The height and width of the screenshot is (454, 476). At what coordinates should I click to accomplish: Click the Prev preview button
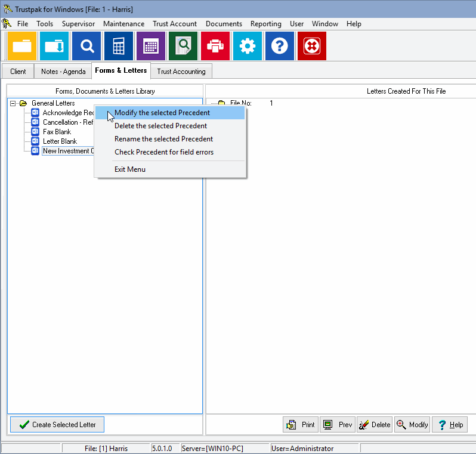click(338, 425)
